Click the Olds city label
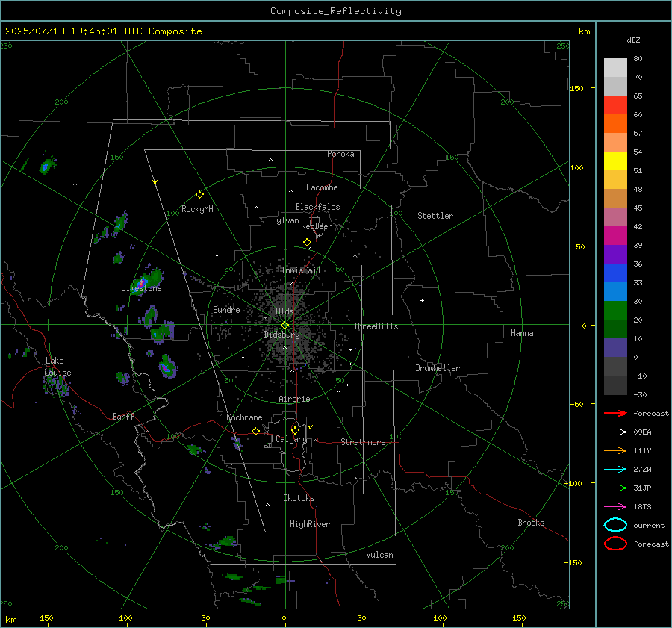This screenshot has height=628, width=672. tap(284, 311)
